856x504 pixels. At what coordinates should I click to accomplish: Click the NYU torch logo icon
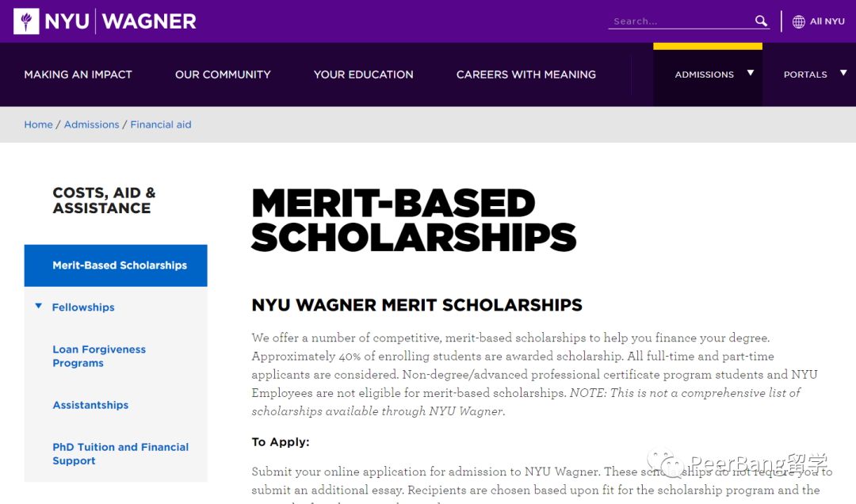(26, 21)
